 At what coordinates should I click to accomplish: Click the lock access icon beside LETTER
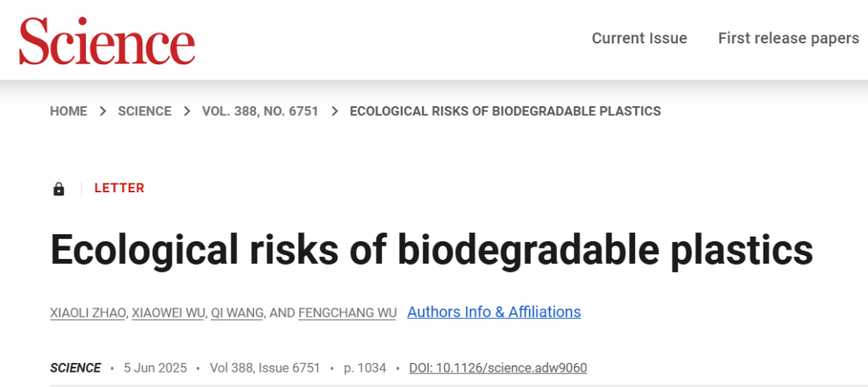[x=59, y=189]
